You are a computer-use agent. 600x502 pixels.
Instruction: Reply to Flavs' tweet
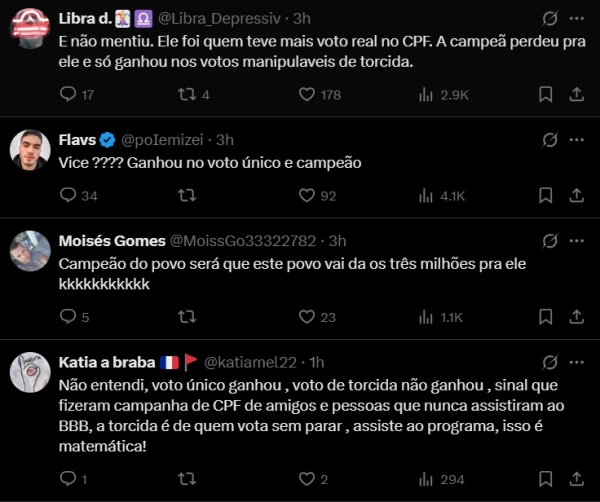click(68, 196)
